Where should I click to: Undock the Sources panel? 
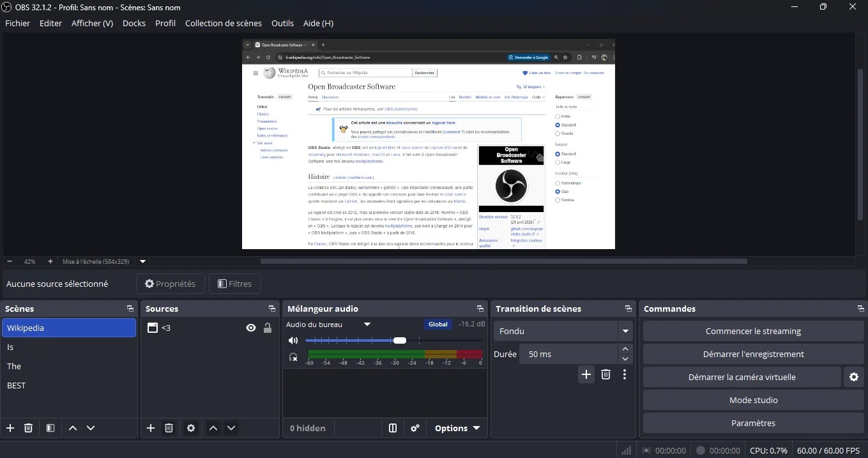[x=272, y=309]
